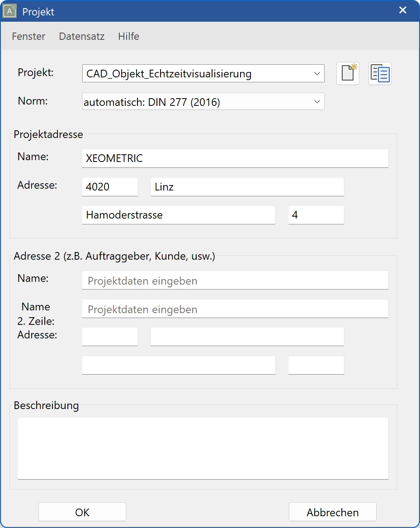Open the Fenster menu
The image size is (420, 528).
pyautogui.click(x=28, y=37)
